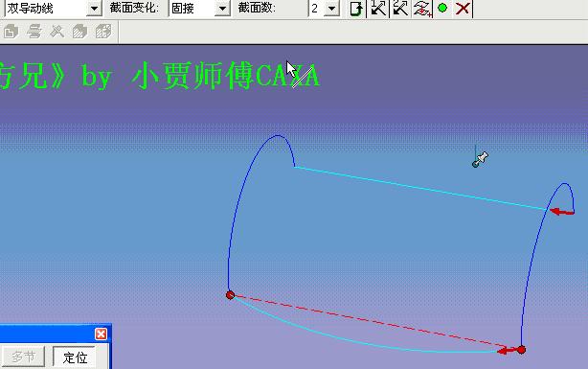This screenshot has height=369, width=588.
Task: Open the 双导动线 sweep type dropdown
Action: (94, 9)
